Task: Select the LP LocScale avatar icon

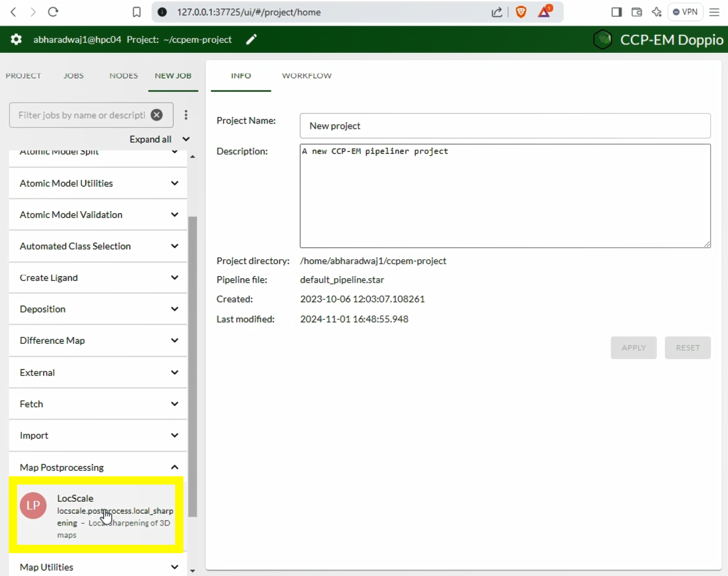Action: tap(33, 505)
